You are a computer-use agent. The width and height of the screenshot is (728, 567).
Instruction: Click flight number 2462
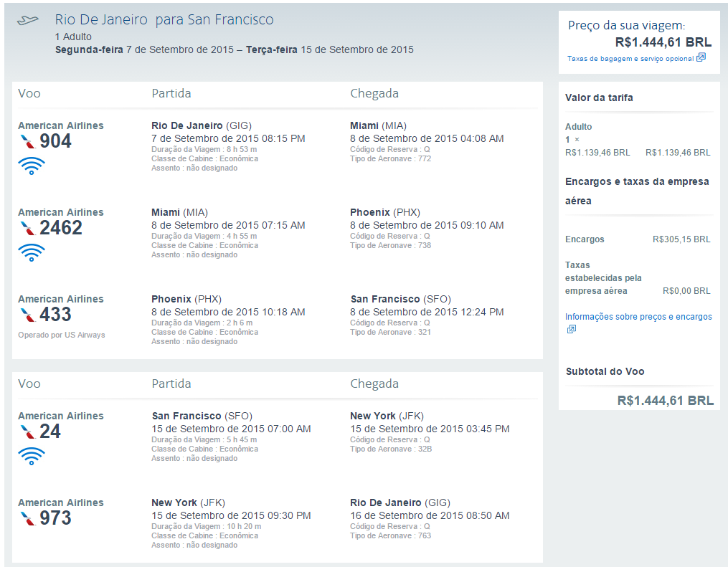point(61,228)
